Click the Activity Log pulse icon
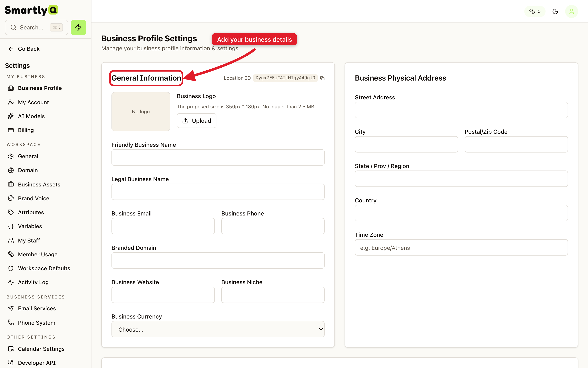Screen dimensions: 588x368 click(x=11, y=282)
